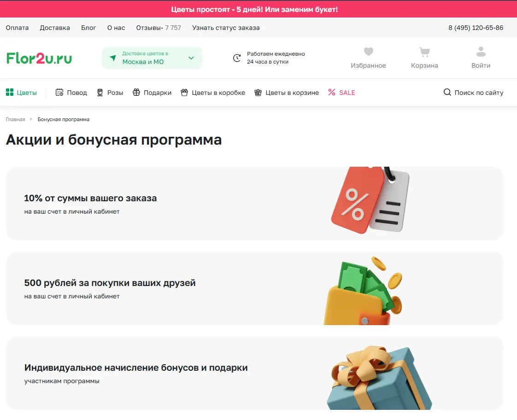Click the gift icon beside Подарки
This screenshot has width=517, height=420.
point(136,92)
